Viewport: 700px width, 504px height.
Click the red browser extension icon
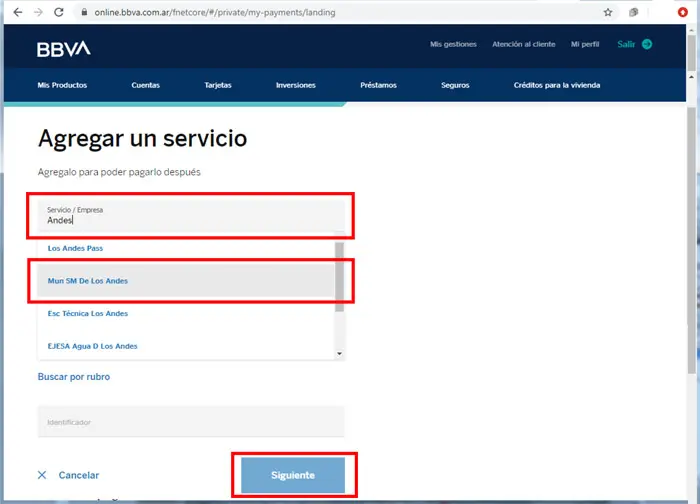(683, 12)
